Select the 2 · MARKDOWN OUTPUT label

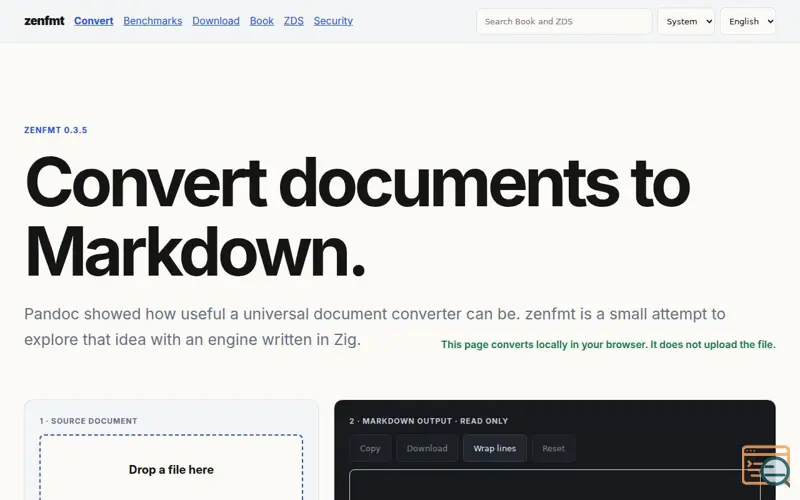[x=429, y=421]
